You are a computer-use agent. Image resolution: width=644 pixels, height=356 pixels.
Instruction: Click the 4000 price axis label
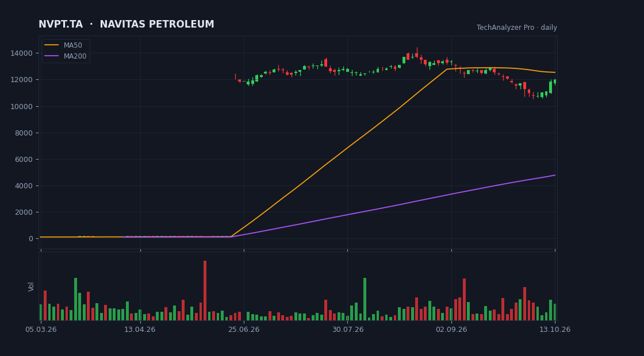[24, 186]
